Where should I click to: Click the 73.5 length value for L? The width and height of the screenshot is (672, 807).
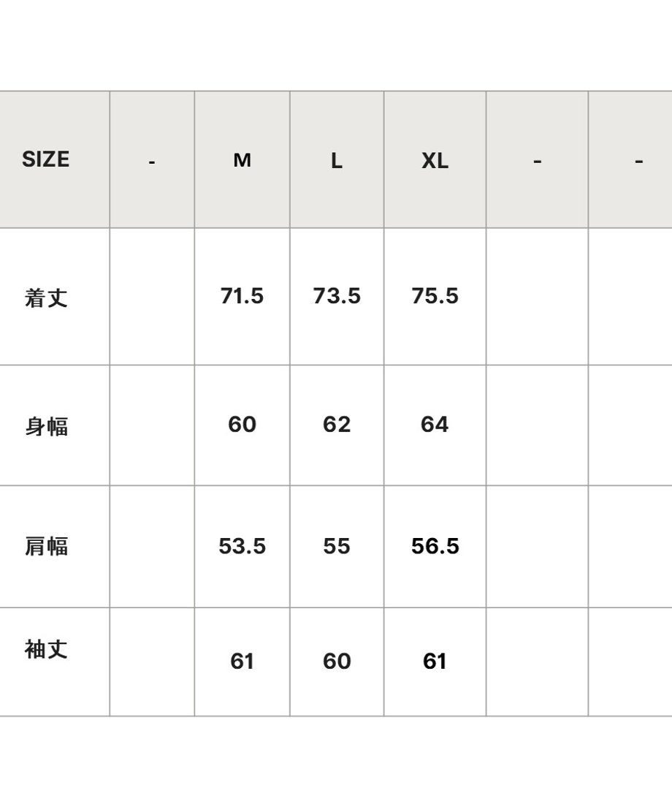(337, 296)
